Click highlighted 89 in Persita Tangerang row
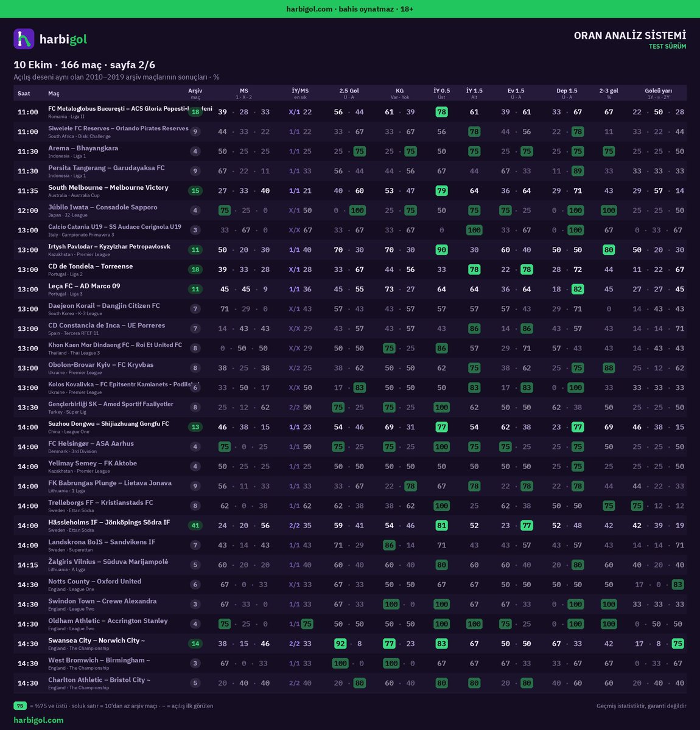The height and width of the screenshot is (730, 700). click(x=578, y=171)
